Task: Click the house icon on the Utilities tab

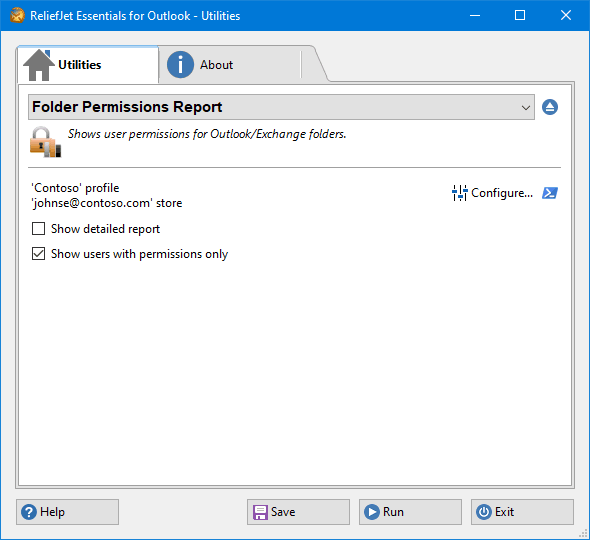Action: [x=38, y=65]
